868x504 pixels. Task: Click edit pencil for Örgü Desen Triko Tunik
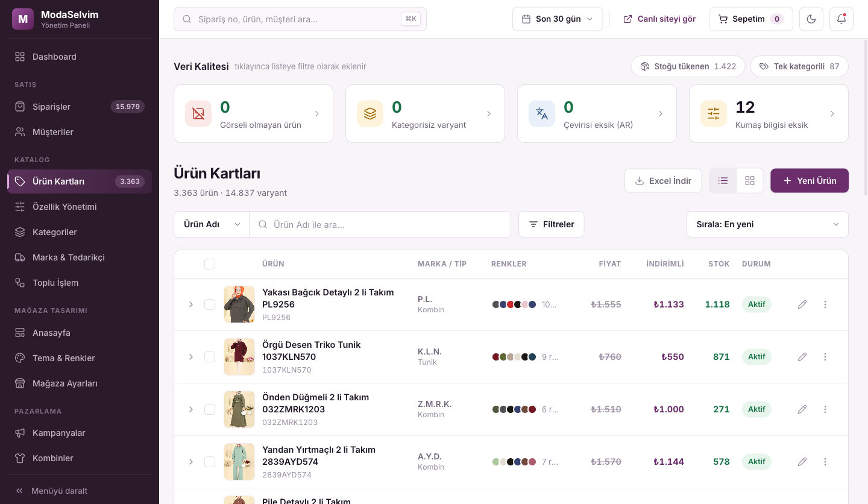pyautogui.click(x=802, y=357)
